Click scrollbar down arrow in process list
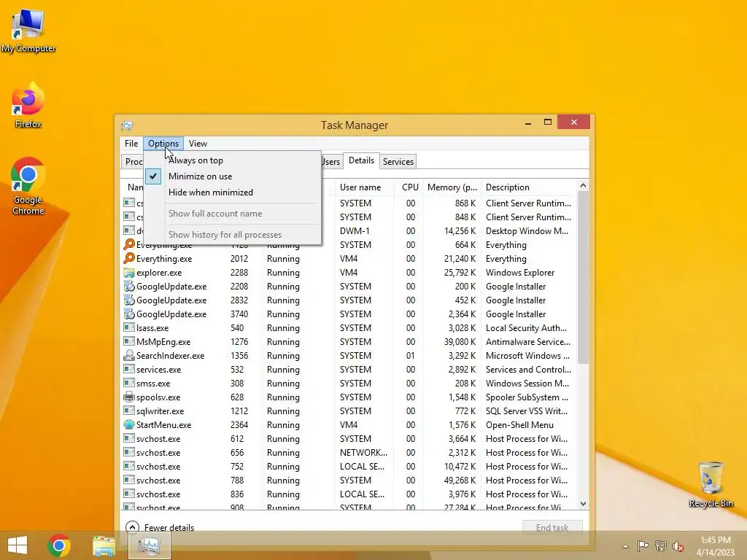The image size is (747, 560). coord(583,503)
